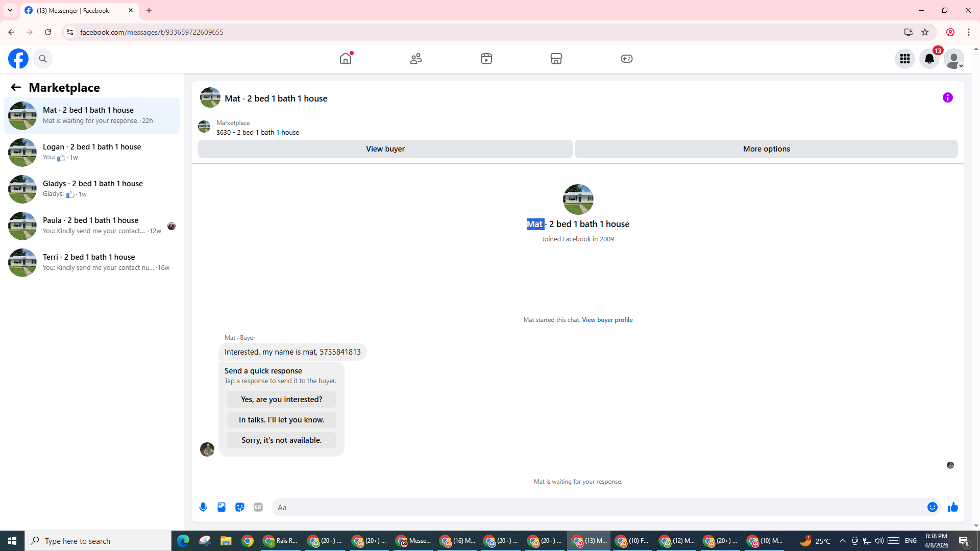The height and width of the screenshot is (551, 980).
Task: Send a thumbs-up like
Action: click(x=953, y=507)
